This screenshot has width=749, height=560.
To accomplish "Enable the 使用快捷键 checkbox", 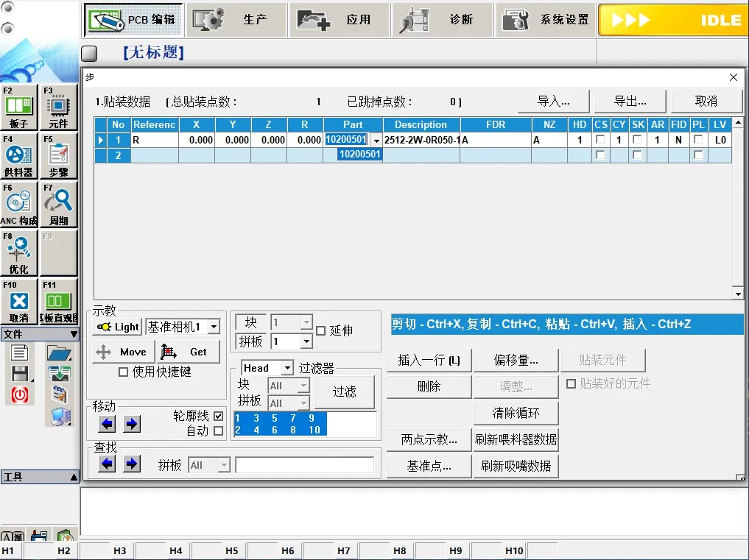I will tap(124, 372).
